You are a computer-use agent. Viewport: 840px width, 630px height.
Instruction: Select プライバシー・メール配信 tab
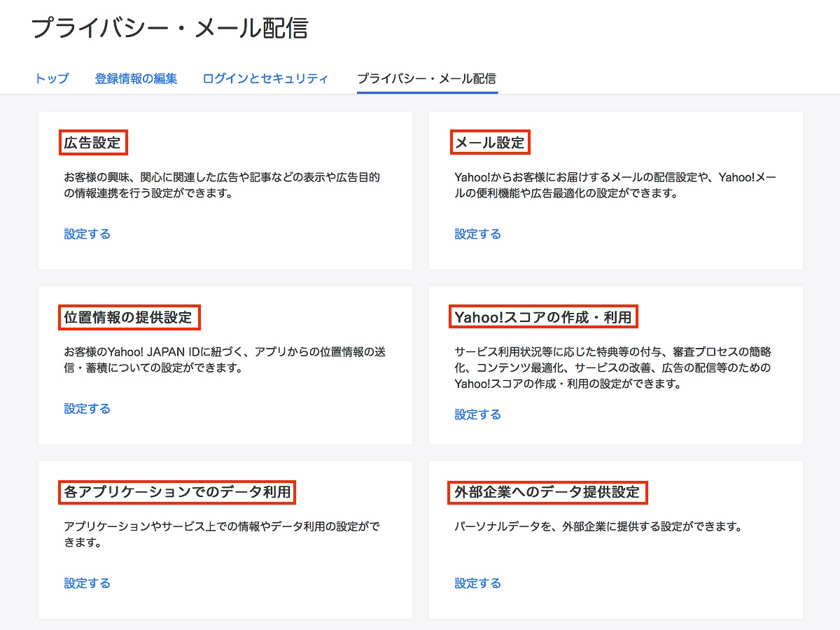coord(427,78)
